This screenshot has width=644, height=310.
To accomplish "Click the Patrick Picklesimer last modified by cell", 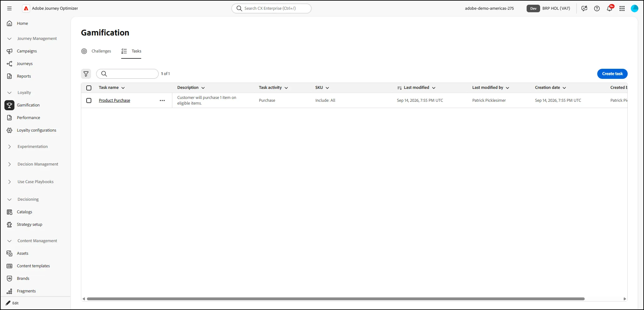I will [489, 101].
